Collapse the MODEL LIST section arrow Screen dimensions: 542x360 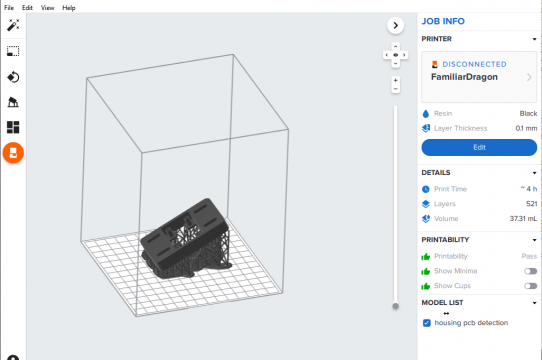tap(534, 303)
